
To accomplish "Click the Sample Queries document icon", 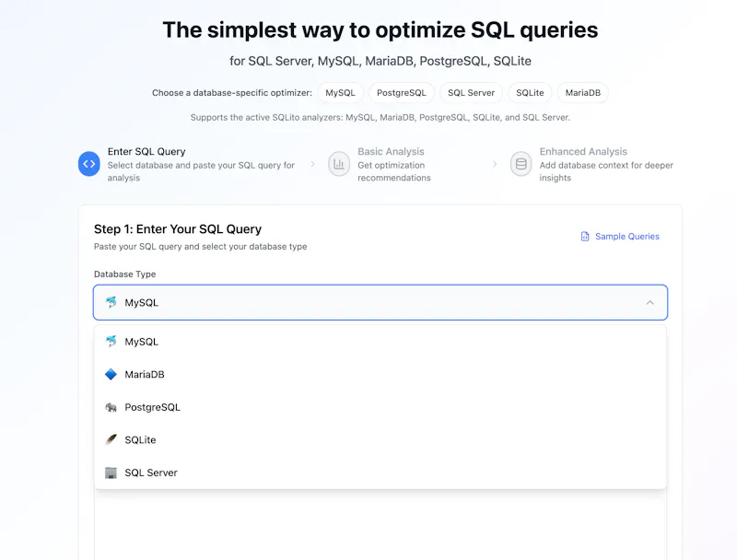I will coord(585,237).
